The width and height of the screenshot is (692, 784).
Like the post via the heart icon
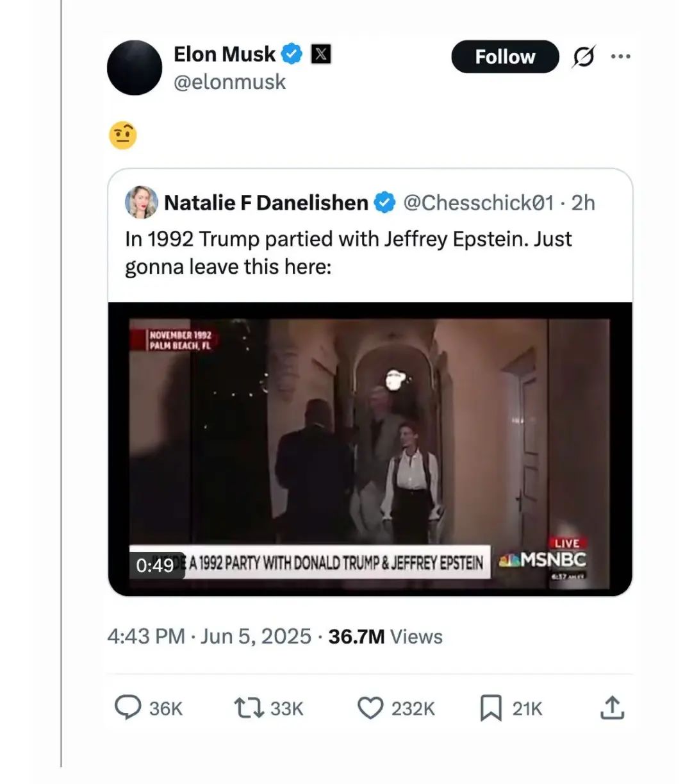[x=370, y=708]
